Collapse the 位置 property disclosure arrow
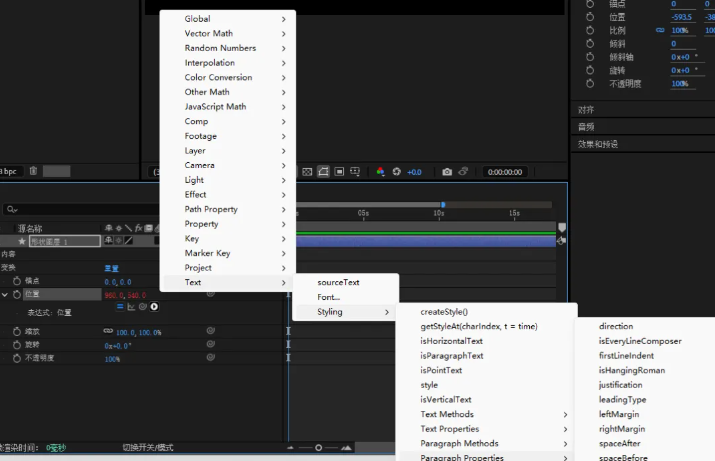The image size is (715, 461). (x=5, y=294)
